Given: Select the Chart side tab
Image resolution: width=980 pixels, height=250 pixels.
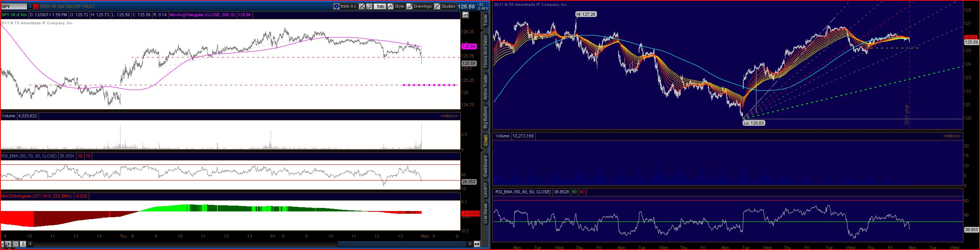Looking at the screenshot, I should coord(485,141).
